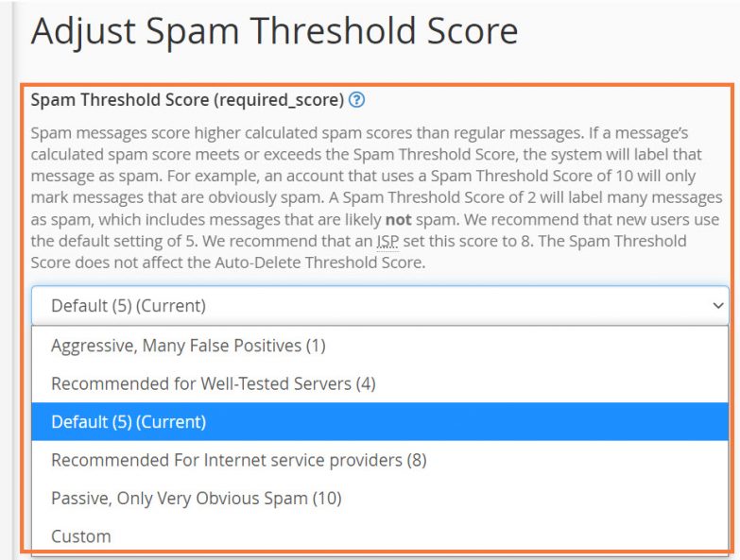Click the Adjust Spam Threshold Score heading
The width and height of the screenshot is (740, 560).
tap(274, 32)
